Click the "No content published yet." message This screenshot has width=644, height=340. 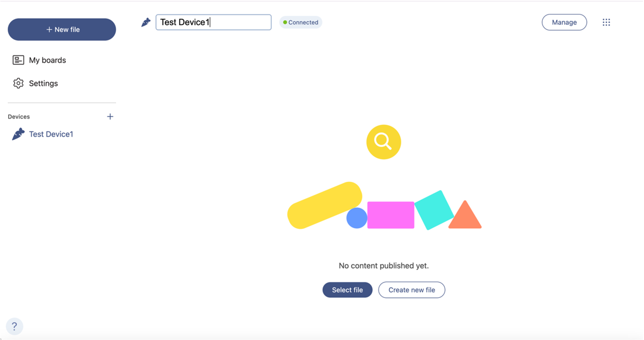pyautogui.click(x=383, y=266)
